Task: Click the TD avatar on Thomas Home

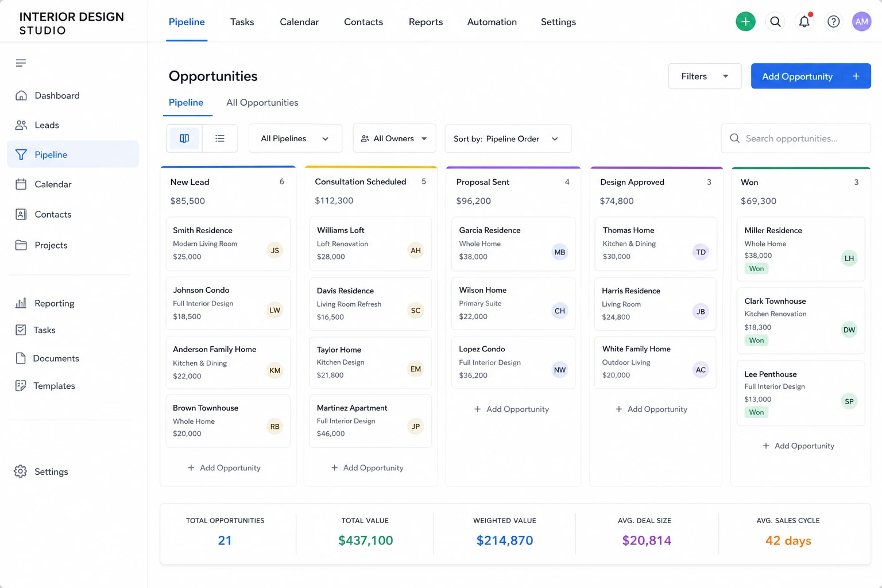Action: point(701,252)
